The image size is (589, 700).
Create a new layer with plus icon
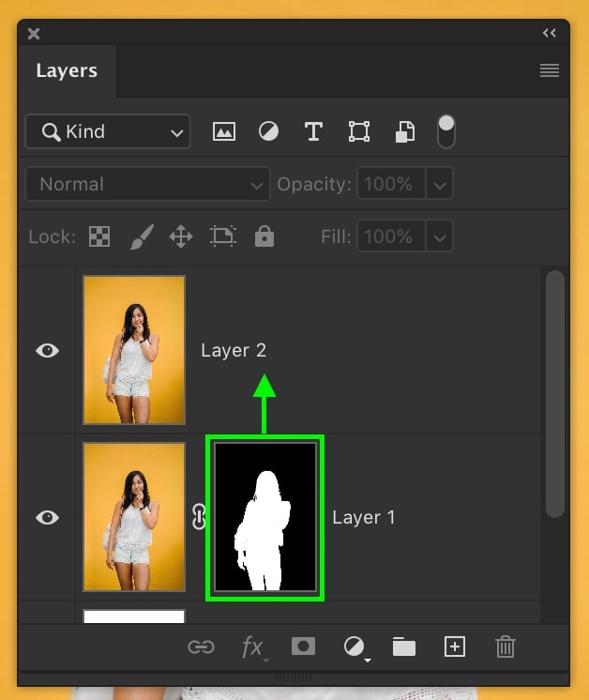(455, 647)
